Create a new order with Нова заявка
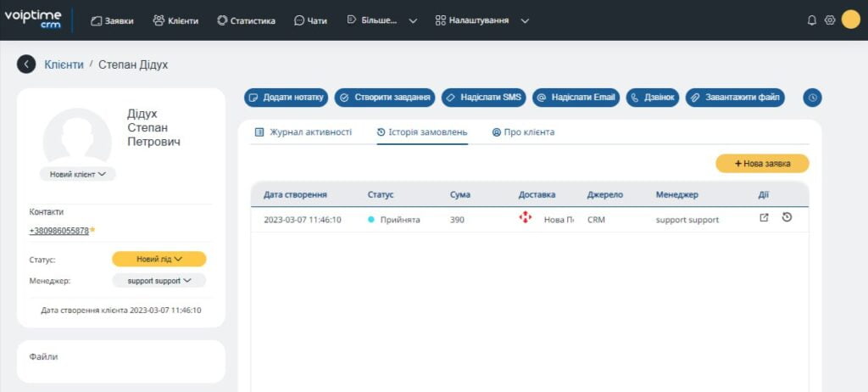Screen dimensions: 868x392 point(762,164)
